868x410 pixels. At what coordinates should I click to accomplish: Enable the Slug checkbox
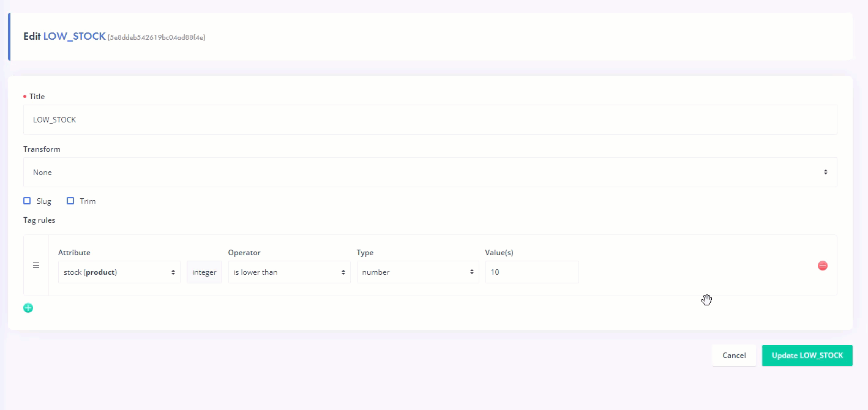point(27,201)
